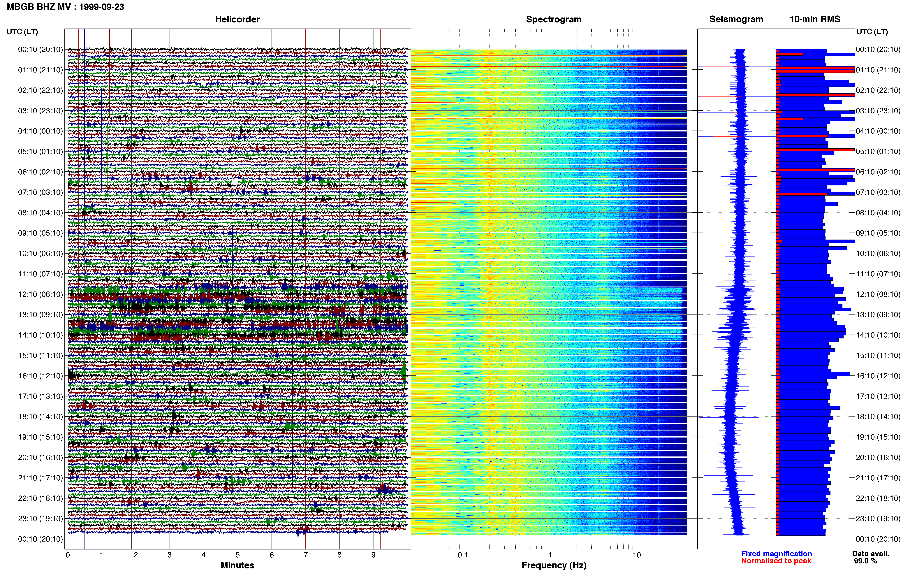Click the '2' tick on the Minutes axis
The image size is (924, 578).
coord(136,555)
